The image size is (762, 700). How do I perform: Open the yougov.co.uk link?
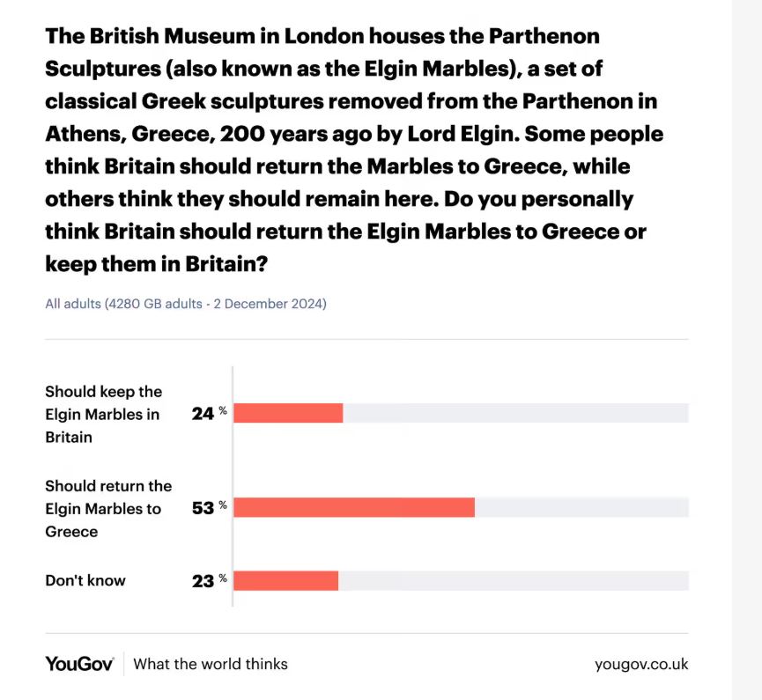tap(641, 664)
